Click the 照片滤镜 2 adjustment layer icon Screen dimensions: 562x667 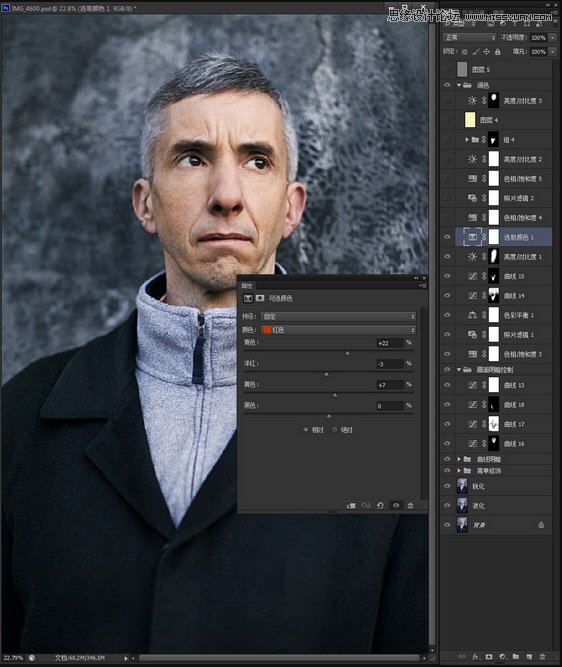472,198
